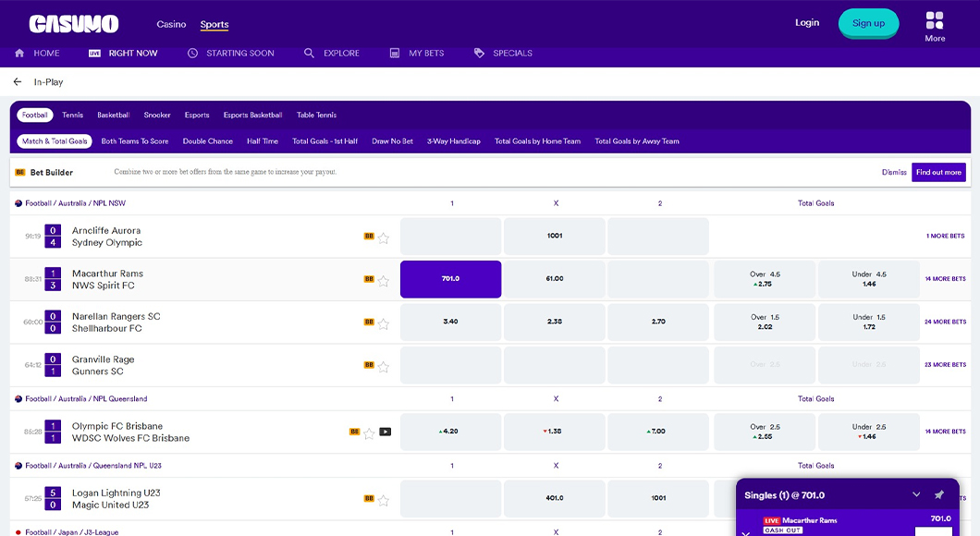The width and height of the screenshot is (980, 536).
Task: Bet on draw 61.00 for Macarthur Rams
Action: point(555,279)
